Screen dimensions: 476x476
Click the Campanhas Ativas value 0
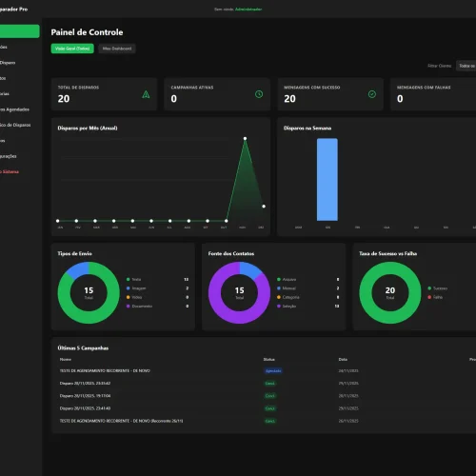(x=173, y=99)
